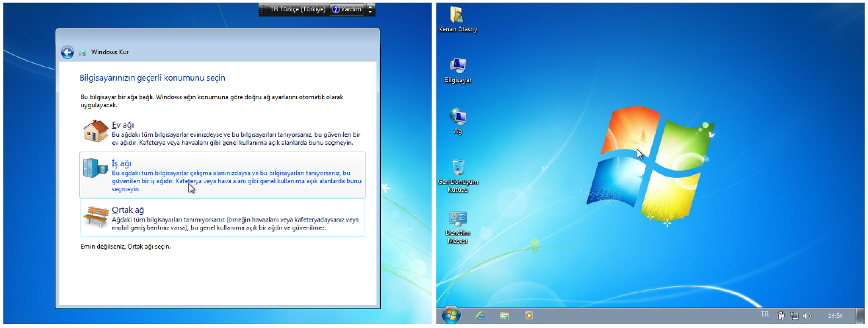Select the Kenan Atasoy user folder icon
868x328 pixels.
457,20
